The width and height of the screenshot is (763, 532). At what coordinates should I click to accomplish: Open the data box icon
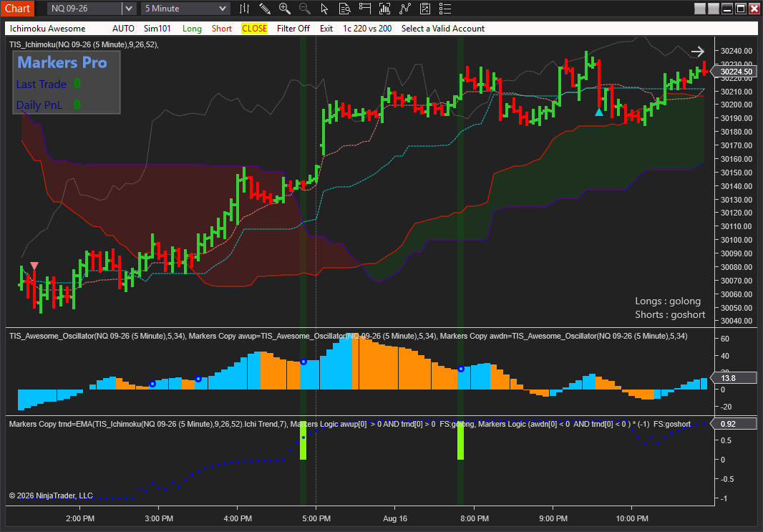click(344, 9)
